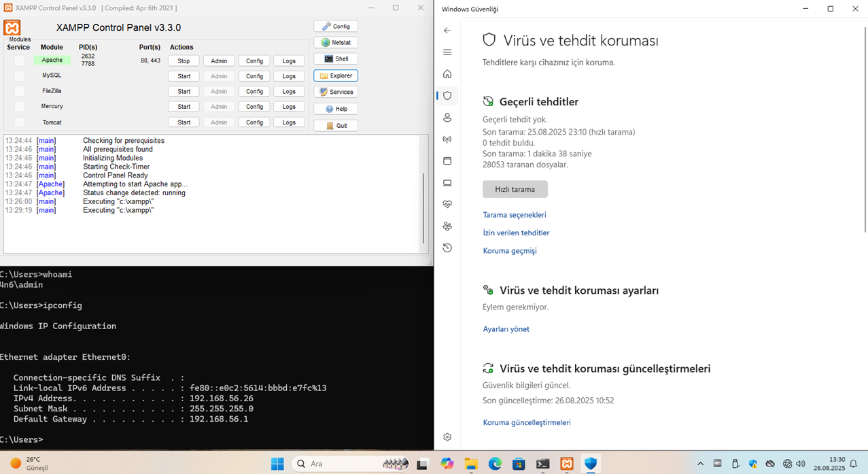Open Windows Security settings gear icon
The height and width of the screenshot is (474, 868).
(x=447, y=437)
